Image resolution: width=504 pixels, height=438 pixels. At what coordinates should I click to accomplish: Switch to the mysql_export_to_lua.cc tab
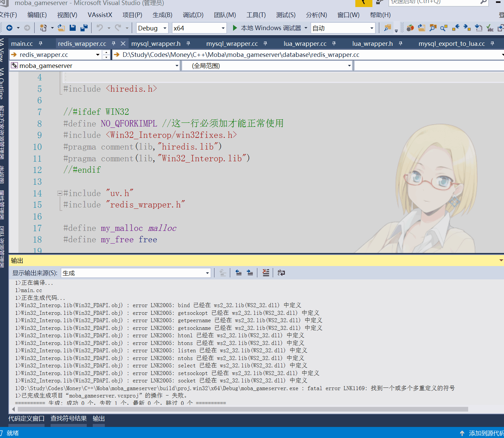pos(452,43)
